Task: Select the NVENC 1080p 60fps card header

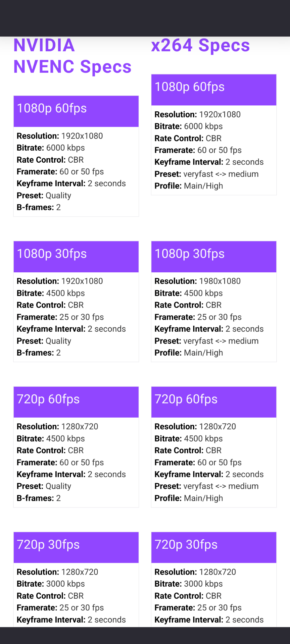Action: (76, 111)
